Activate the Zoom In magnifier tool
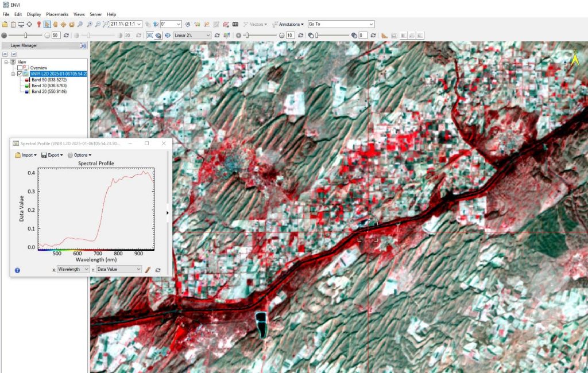 pos(90,24)
